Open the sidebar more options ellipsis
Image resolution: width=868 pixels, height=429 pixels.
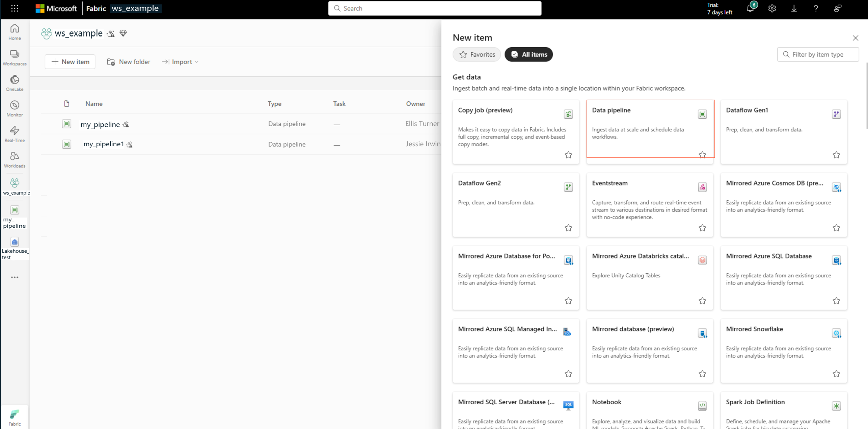click(15, 277)
